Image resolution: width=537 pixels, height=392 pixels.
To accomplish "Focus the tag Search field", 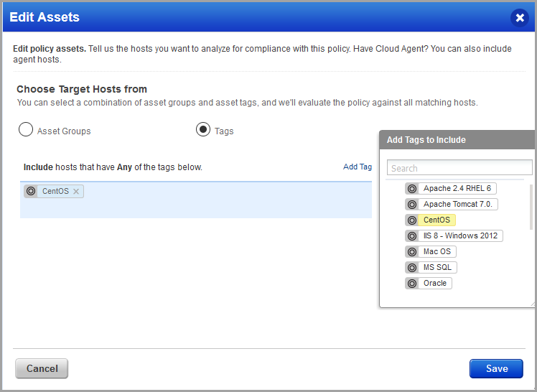I will point(459,168).
